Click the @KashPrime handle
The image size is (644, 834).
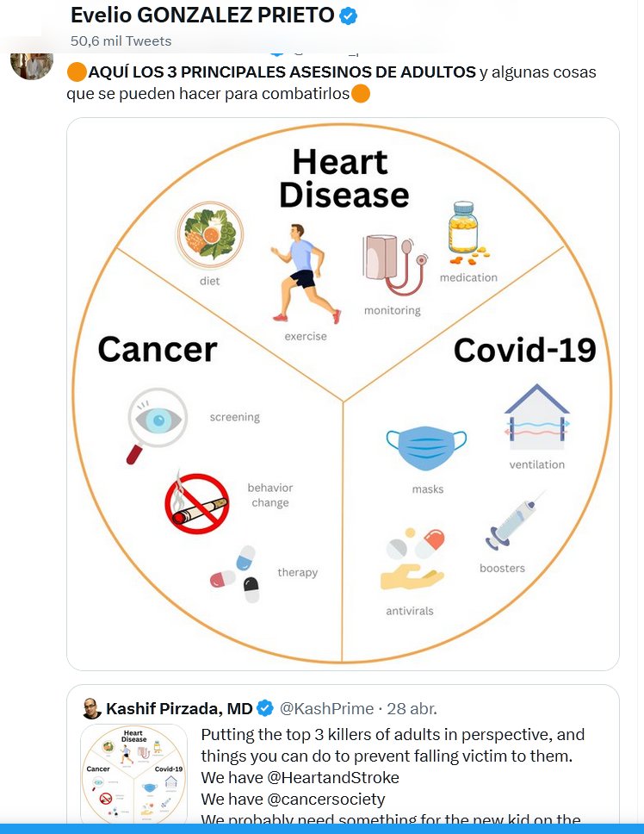coord(327,709)
